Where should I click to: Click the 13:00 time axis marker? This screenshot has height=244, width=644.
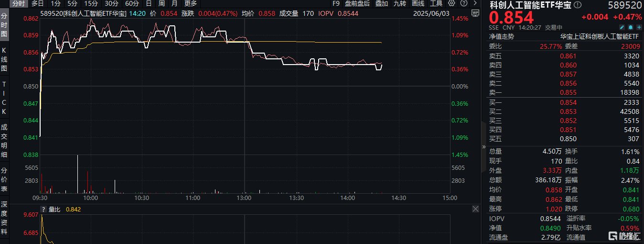(244, 198)
